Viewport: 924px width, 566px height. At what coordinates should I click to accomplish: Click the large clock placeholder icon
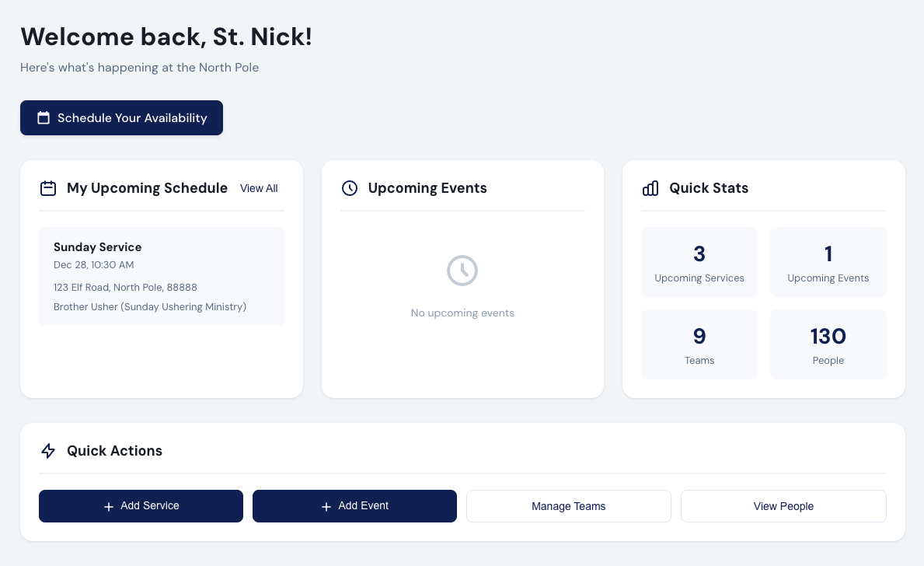pos(462,270)
